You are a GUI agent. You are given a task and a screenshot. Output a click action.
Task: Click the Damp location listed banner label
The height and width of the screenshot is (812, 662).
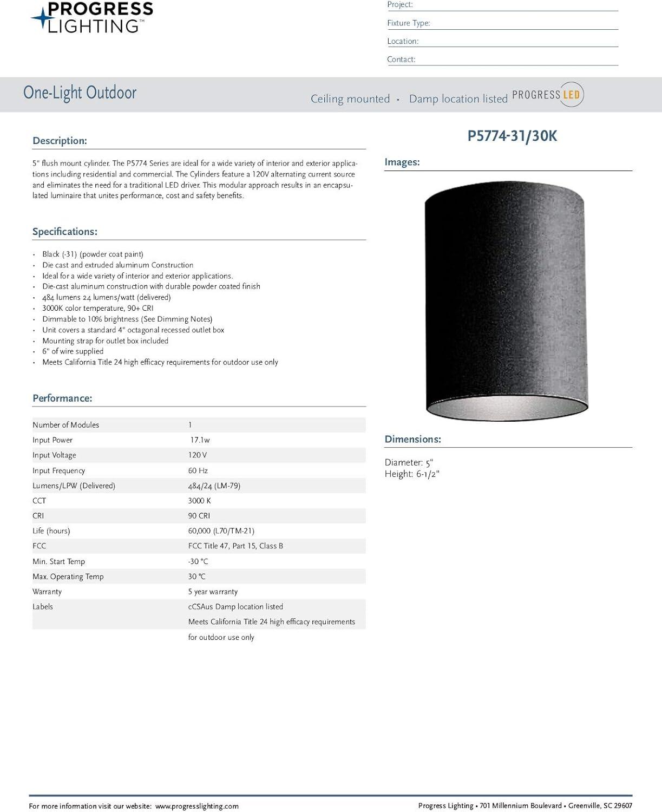pos(458,99)
